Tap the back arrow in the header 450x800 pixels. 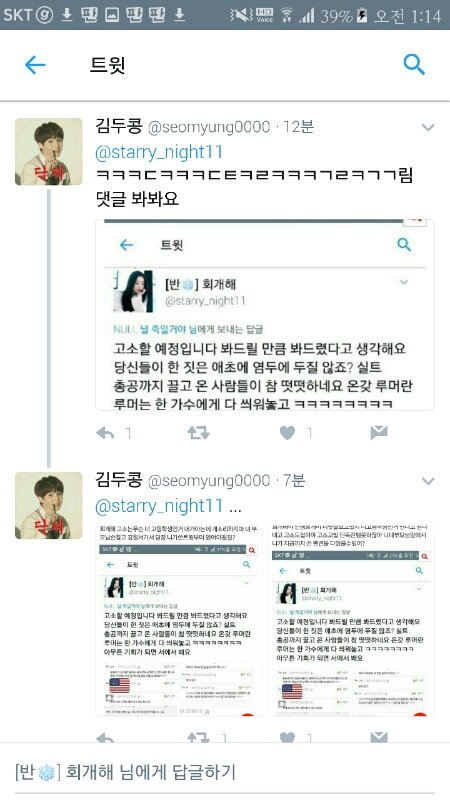pos(35,65)
